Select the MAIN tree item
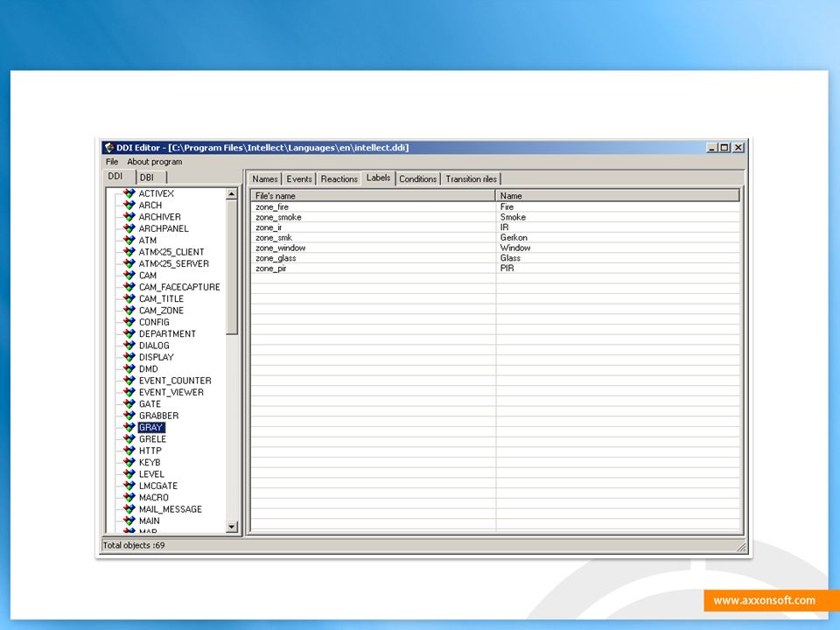Viewport: 840px width, 630px height. click(x=150, y=521)
